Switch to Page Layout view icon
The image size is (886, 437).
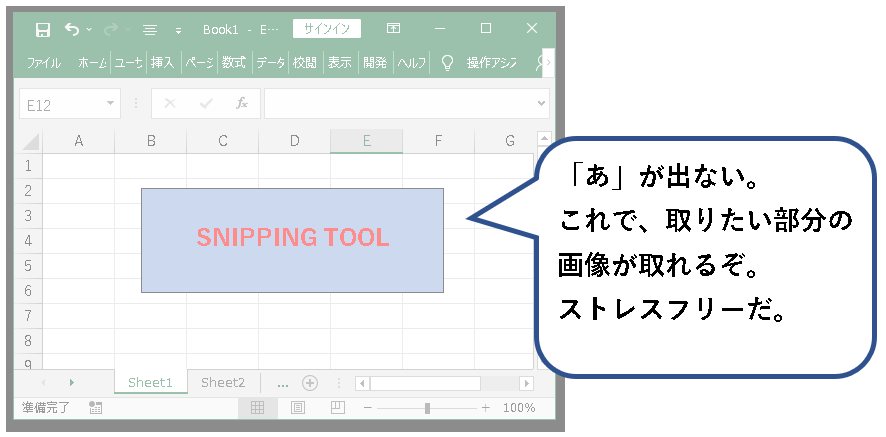298,408
